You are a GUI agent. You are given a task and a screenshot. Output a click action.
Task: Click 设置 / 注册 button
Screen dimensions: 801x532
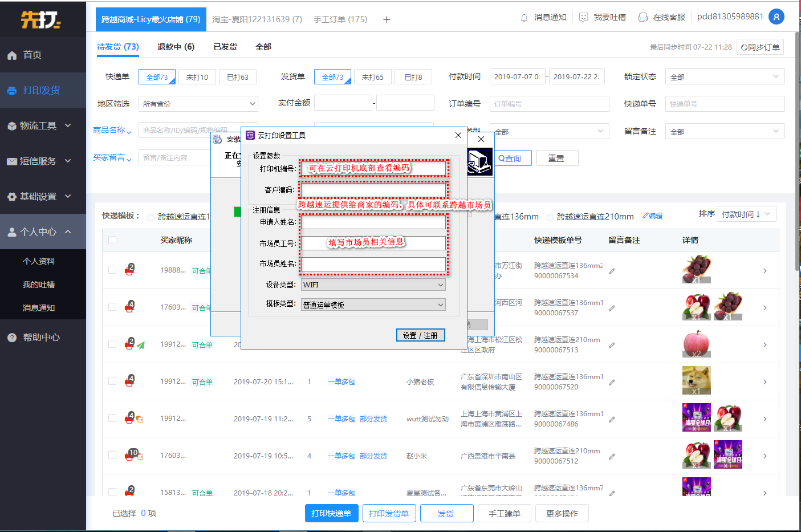[420, 335]
